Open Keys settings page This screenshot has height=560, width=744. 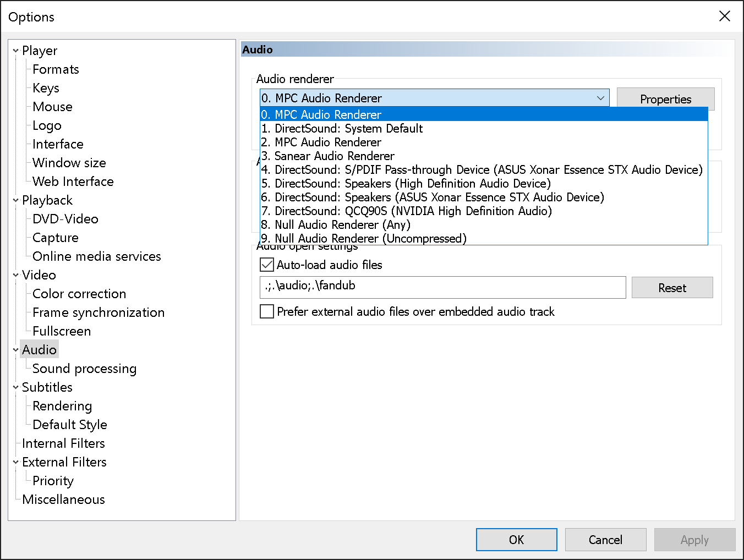46,88
